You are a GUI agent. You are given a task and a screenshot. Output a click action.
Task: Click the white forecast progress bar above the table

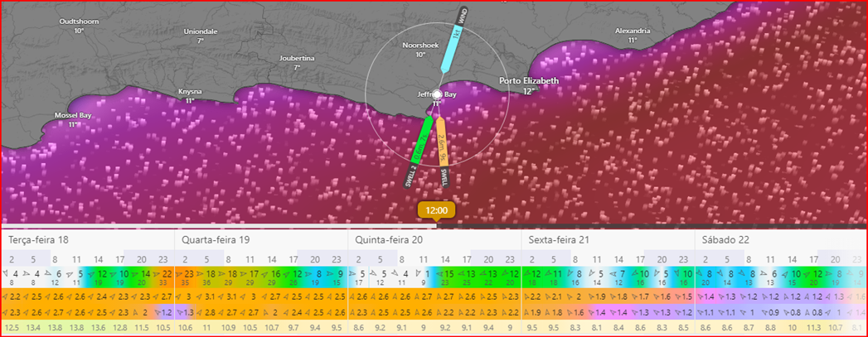pyautogui.click(x=219, y=225)
